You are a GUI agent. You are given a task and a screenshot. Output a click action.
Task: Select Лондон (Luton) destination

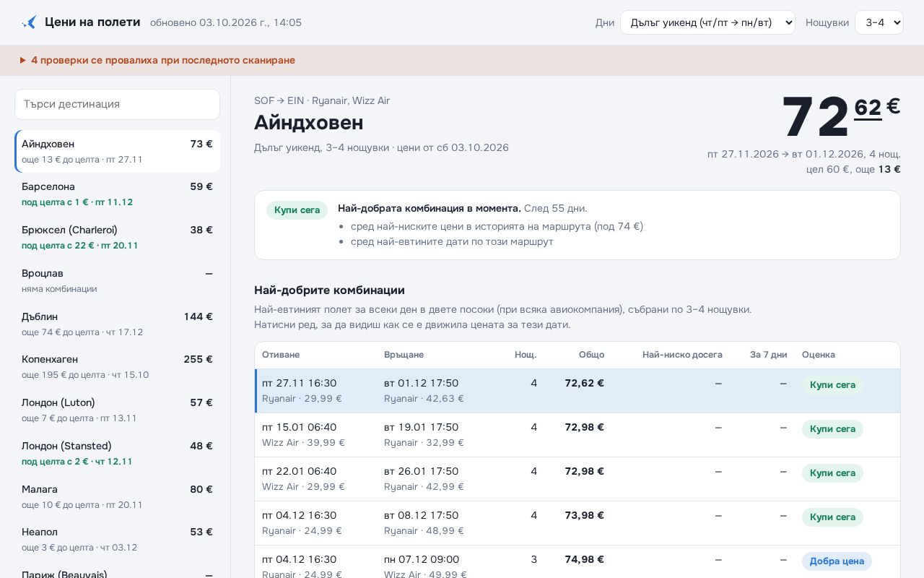click(117, 410)
